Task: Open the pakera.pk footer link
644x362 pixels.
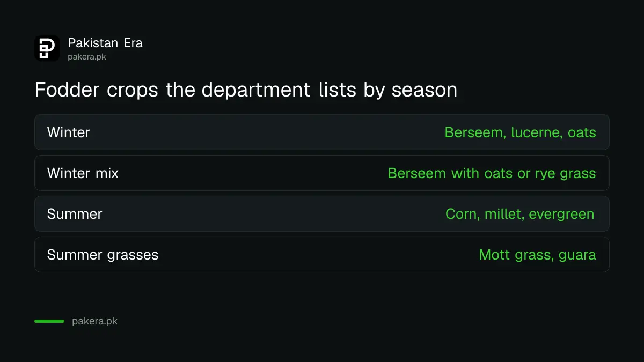Action: tap(94, 322)
